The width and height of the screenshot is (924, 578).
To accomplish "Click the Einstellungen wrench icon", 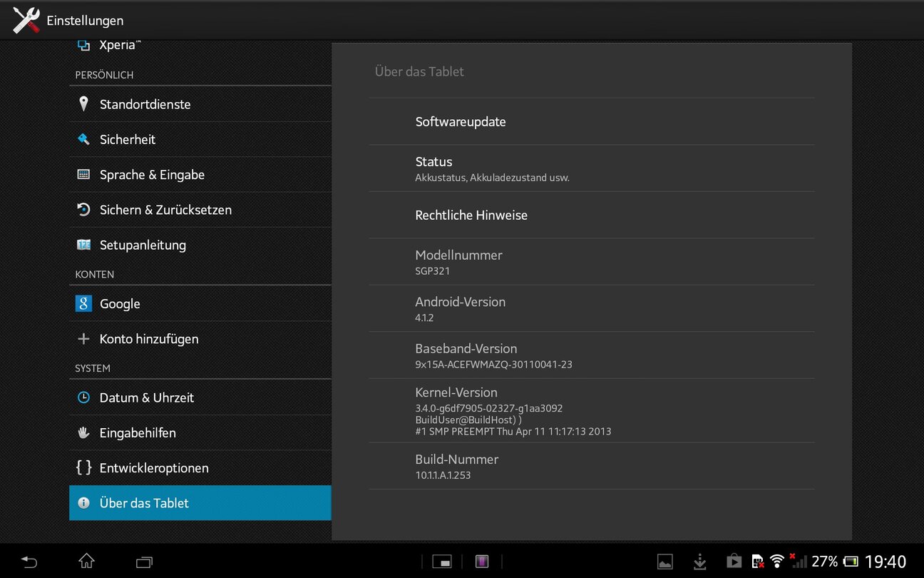I will click(x=26, y=20).
